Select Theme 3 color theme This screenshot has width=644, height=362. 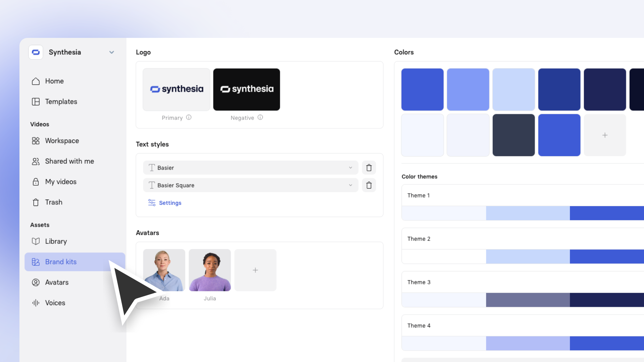pyautogui.click(x=523, y=289)
